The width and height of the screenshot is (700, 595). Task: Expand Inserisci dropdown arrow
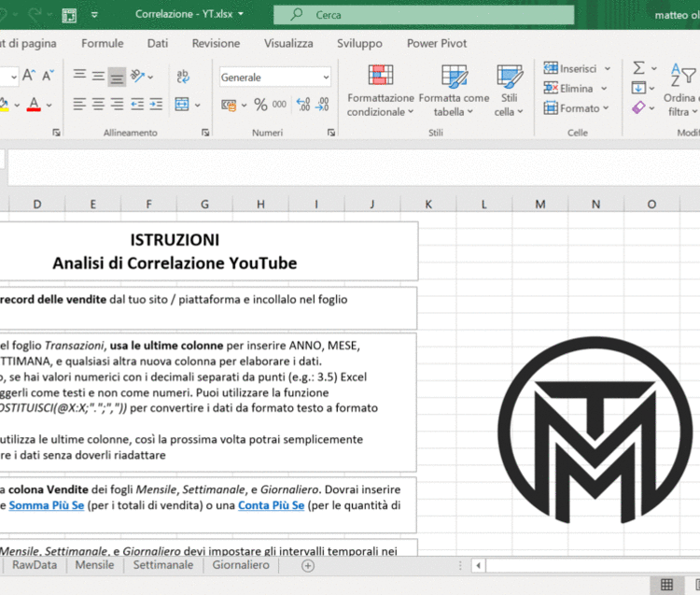pyautogui.click(x=608, y=69)
